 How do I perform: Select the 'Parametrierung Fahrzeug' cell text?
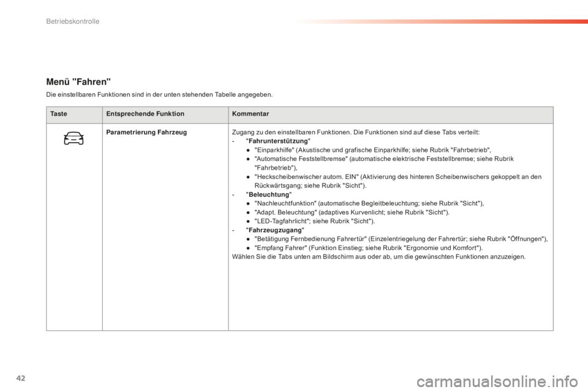coord(146,132)
